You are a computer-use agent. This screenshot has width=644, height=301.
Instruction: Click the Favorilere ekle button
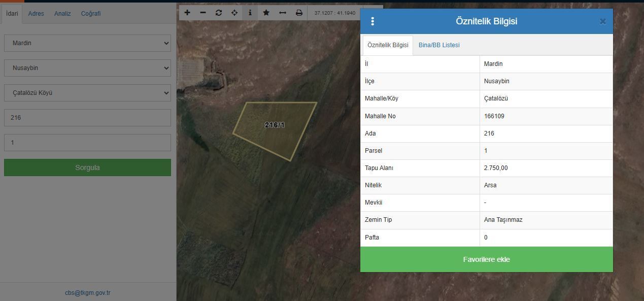pyautogui.click(x=486, y=259)
